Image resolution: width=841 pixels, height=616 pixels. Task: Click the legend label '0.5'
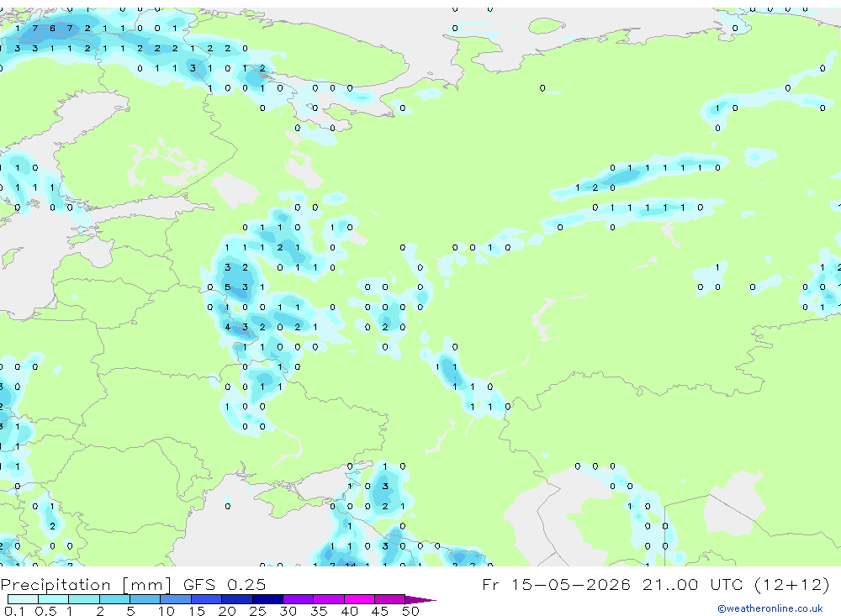(45, 611)
